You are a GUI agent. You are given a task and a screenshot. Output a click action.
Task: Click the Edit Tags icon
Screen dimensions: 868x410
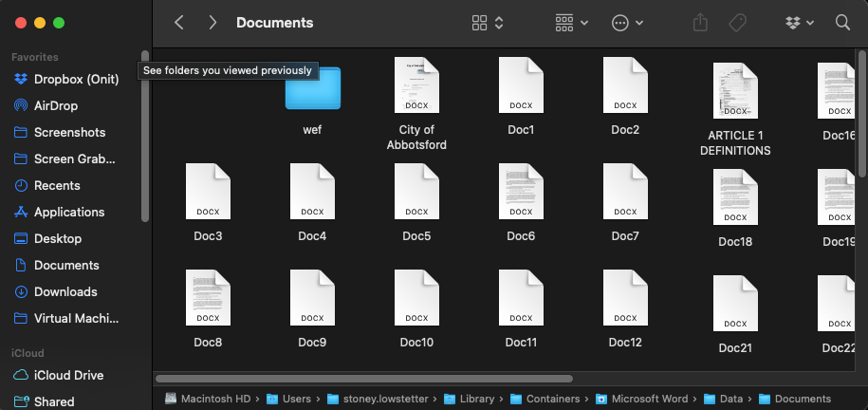(737, 23)
